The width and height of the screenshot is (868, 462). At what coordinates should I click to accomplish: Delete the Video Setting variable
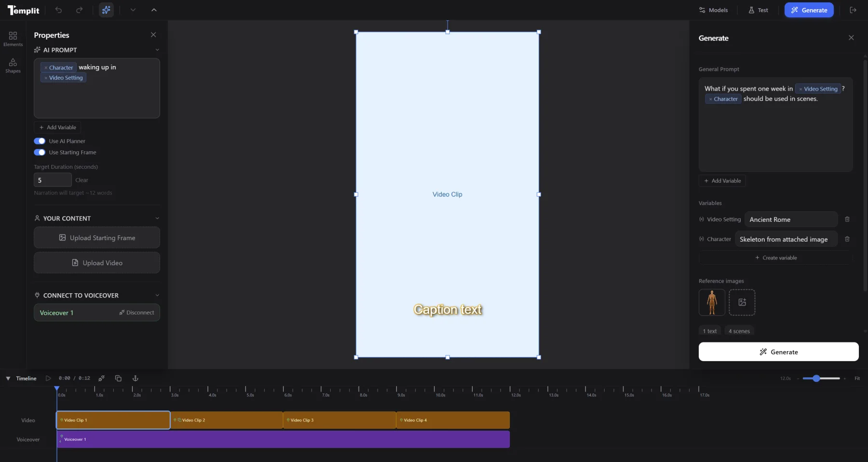(x=847, y=219)
